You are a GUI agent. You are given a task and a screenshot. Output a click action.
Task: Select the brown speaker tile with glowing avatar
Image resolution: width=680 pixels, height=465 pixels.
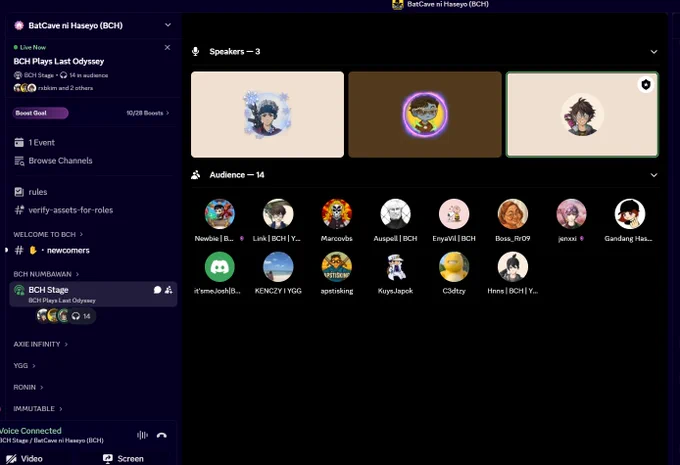(x=425, y=115)
